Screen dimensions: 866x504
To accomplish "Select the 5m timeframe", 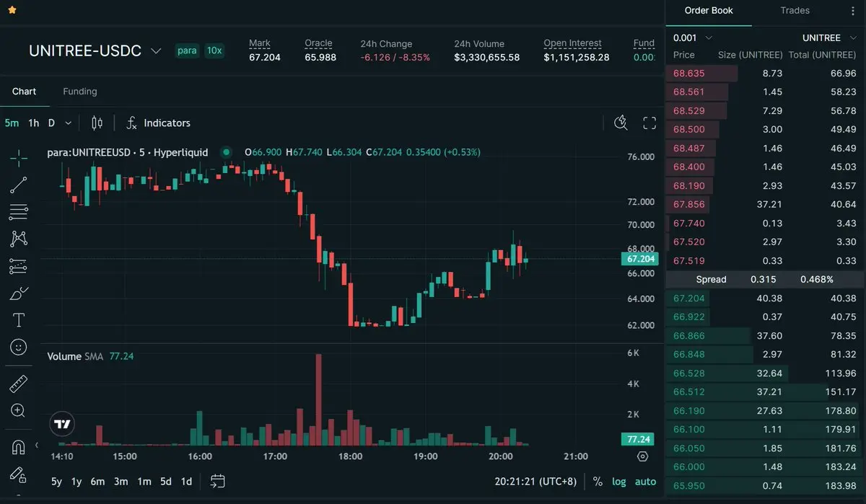I will 12,123.
